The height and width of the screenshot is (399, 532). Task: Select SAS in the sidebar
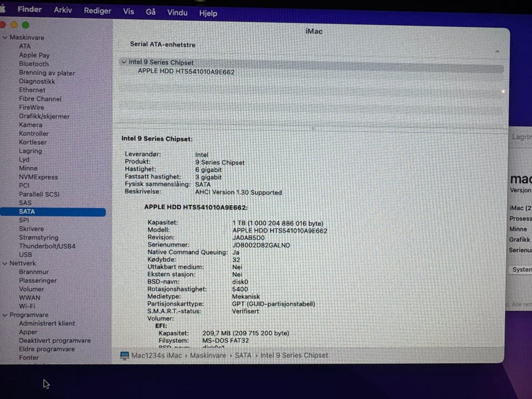(x=25, y=203)
